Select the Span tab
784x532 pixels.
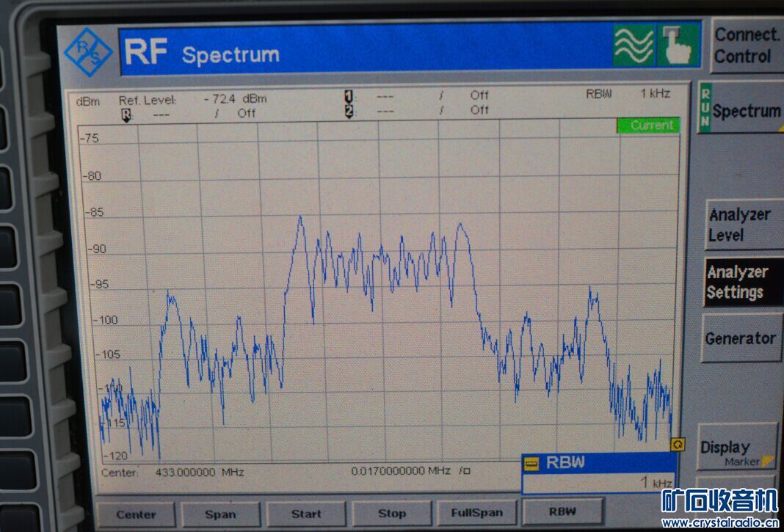click(220, 514)
